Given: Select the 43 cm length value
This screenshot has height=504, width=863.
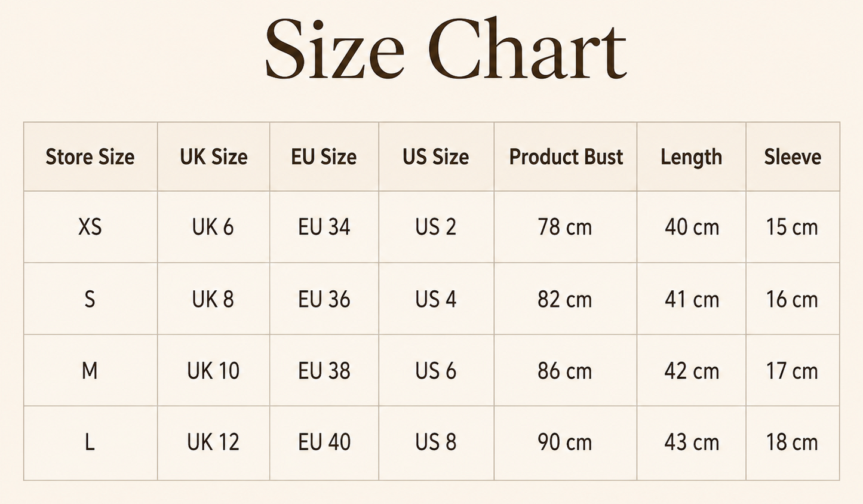Looking at the screenshot, I should (692, 442).
